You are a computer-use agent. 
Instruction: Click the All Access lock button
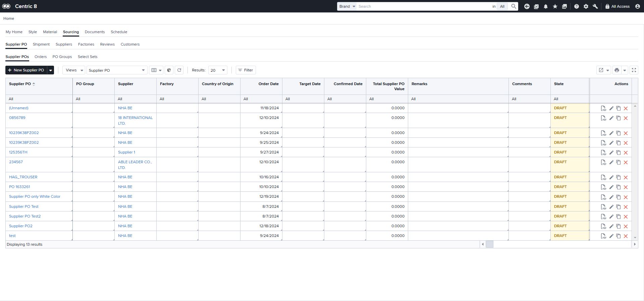pos(617,6)
